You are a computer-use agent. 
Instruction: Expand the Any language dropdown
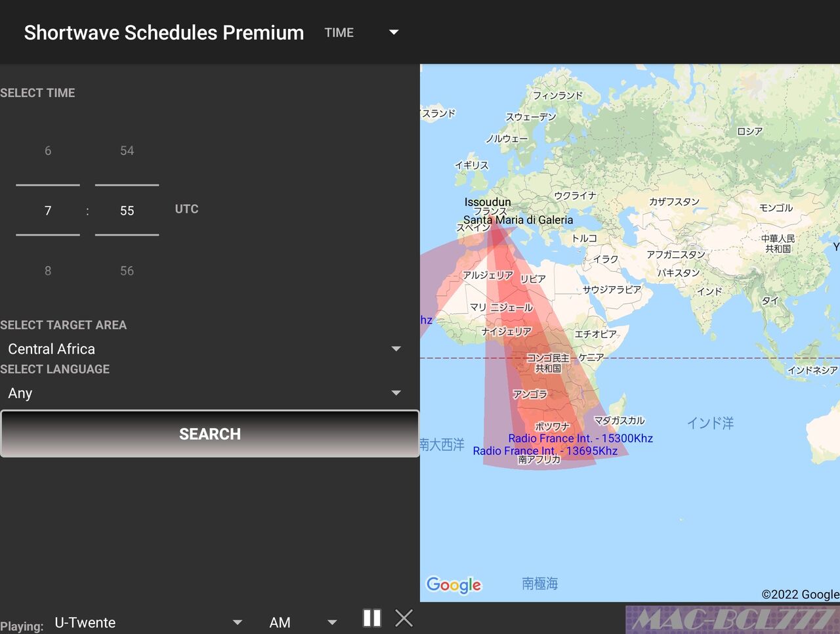pos(205,393)
